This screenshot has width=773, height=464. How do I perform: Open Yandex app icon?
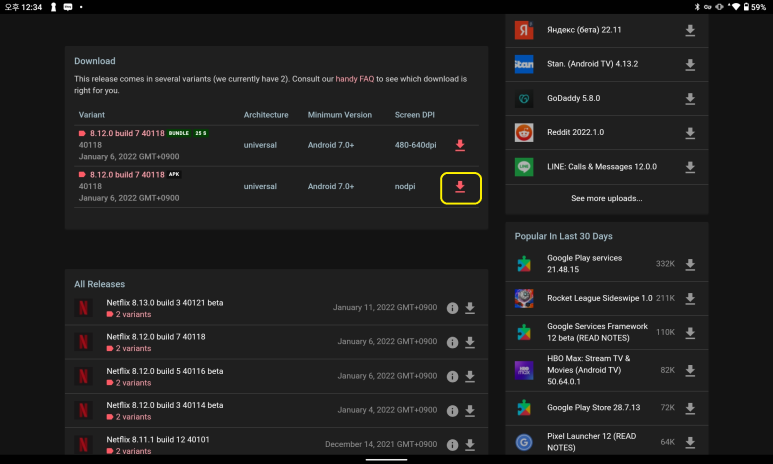(524, 30)
